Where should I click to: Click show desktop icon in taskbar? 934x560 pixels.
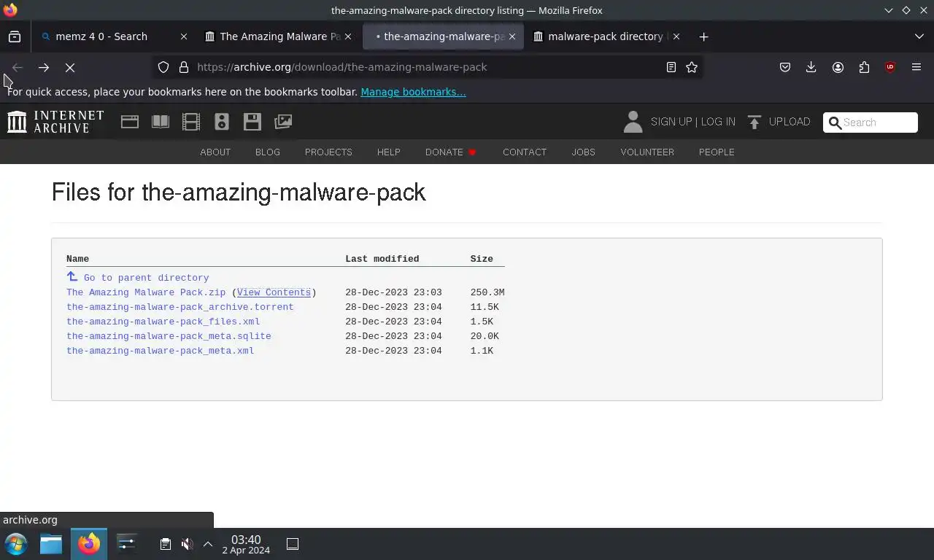293,544
